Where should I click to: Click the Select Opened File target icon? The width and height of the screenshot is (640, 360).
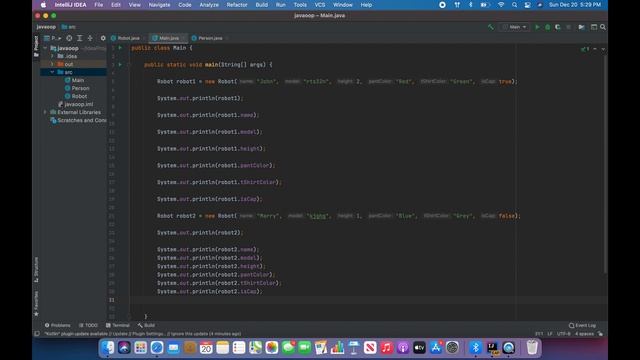[x=69, y=38]
